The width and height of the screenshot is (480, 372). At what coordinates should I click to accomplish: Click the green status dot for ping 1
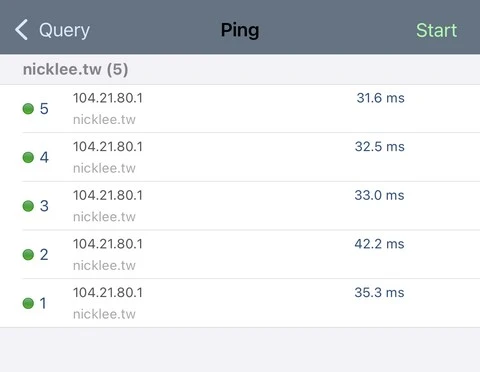coord(28,303)
